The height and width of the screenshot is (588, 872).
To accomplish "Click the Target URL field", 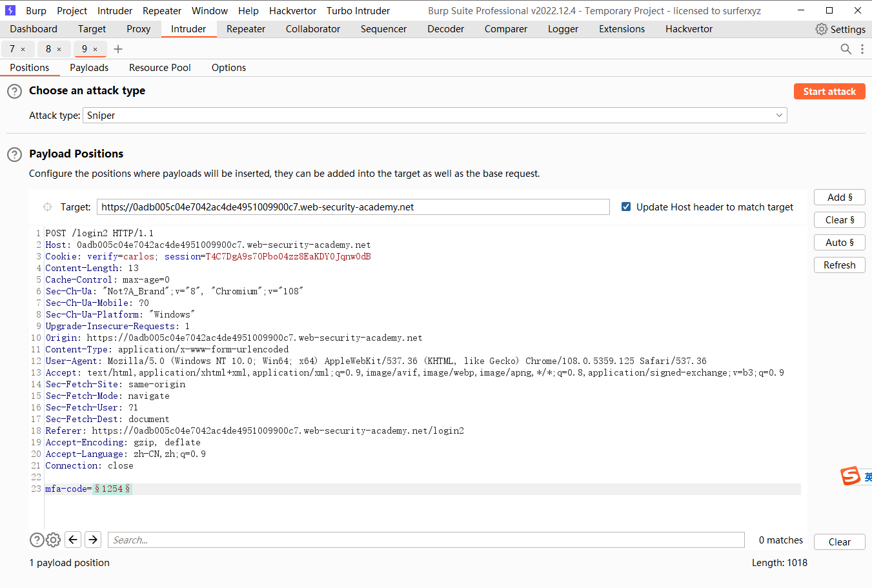I will point(353,207).
